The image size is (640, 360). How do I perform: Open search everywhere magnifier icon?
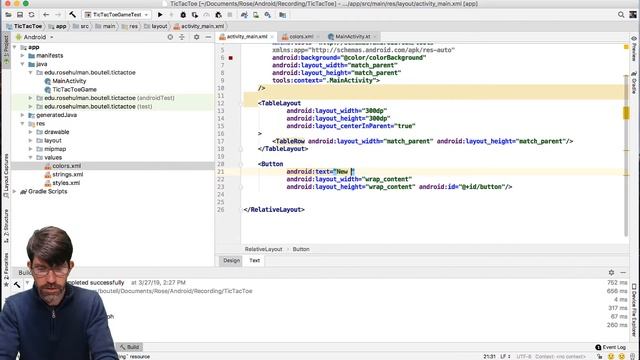(621, 15)
